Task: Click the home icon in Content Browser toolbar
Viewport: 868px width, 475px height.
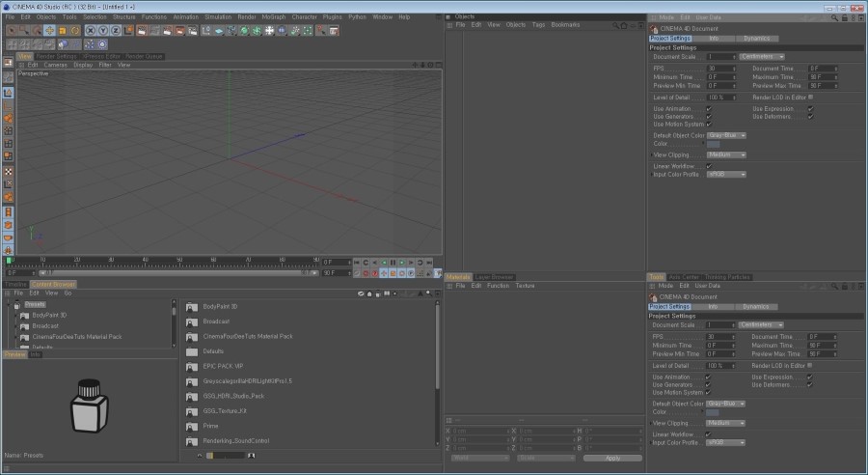Action: [369, 293]
